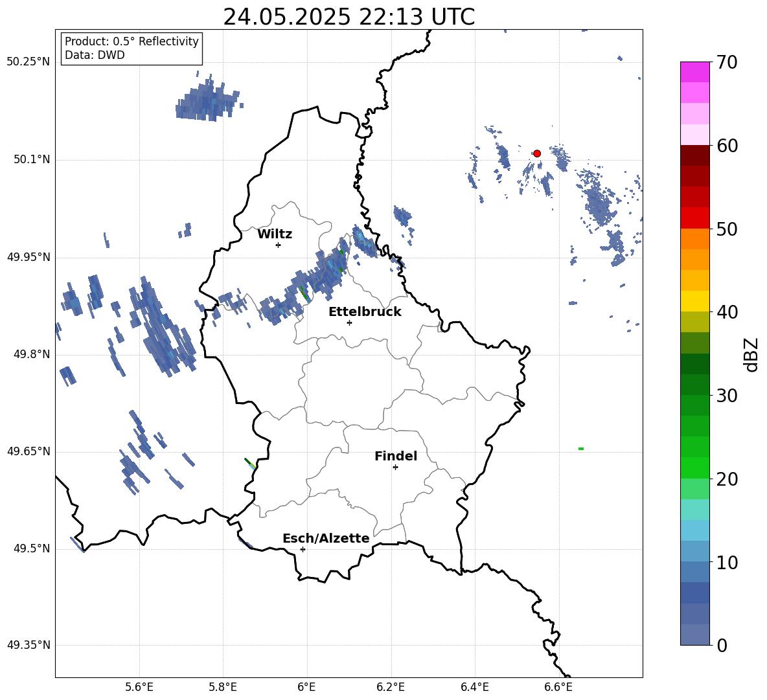767x700 pixels.
Task: Click the Findel city label
Action: 396,456
